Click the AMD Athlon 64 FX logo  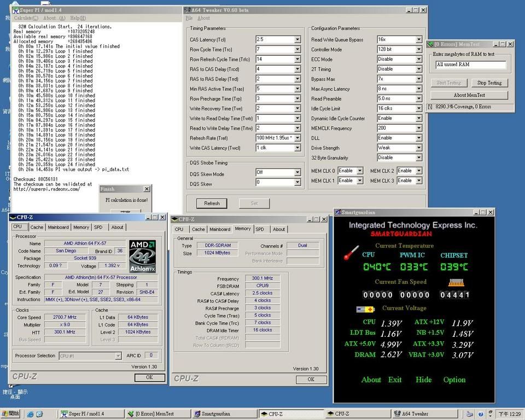143,256
